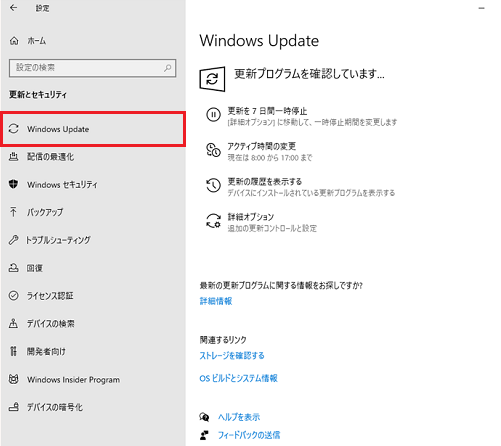501x446 pixels.
Task: Follow the 詳細情報 link
Action: coord(216,301)
